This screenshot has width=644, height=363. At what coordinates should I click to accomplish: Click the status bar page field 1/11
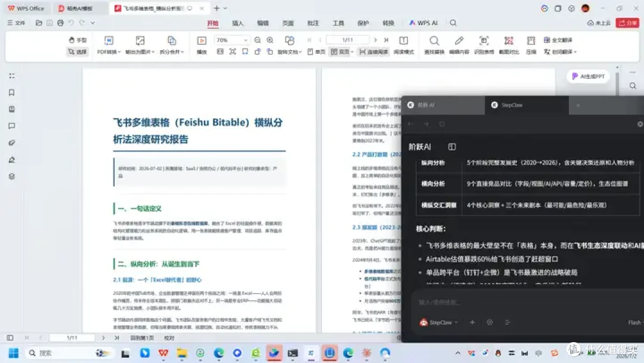pyautogui.click(x=72, y=338)
